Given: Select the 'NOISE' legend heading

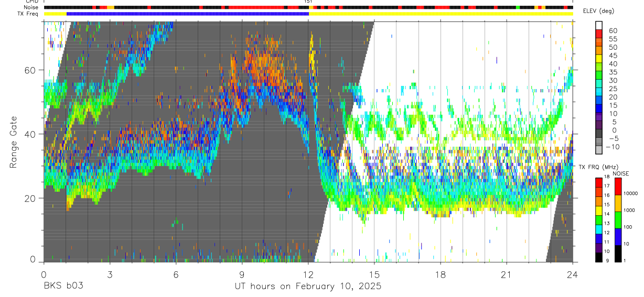Looking at the screenshot, I should 621,173.
